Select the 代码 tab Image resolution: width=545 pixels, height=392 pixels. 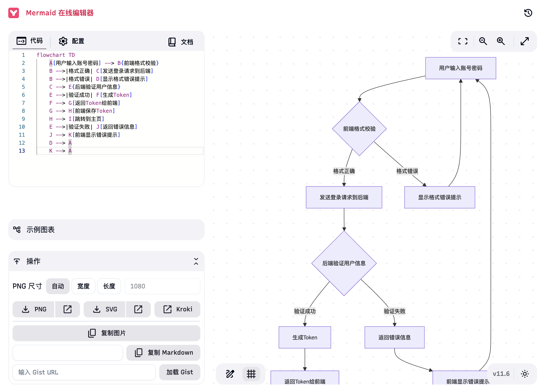tap(30, 41)
